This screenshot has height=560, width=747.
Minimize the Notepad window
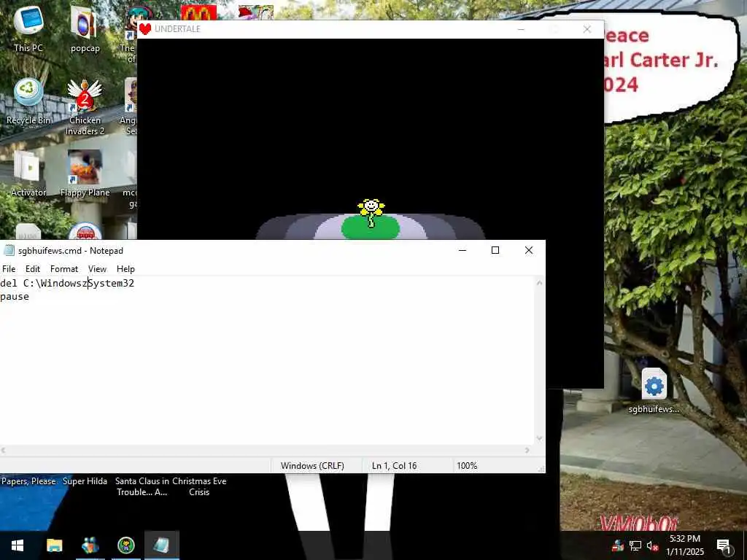[462, 251]
